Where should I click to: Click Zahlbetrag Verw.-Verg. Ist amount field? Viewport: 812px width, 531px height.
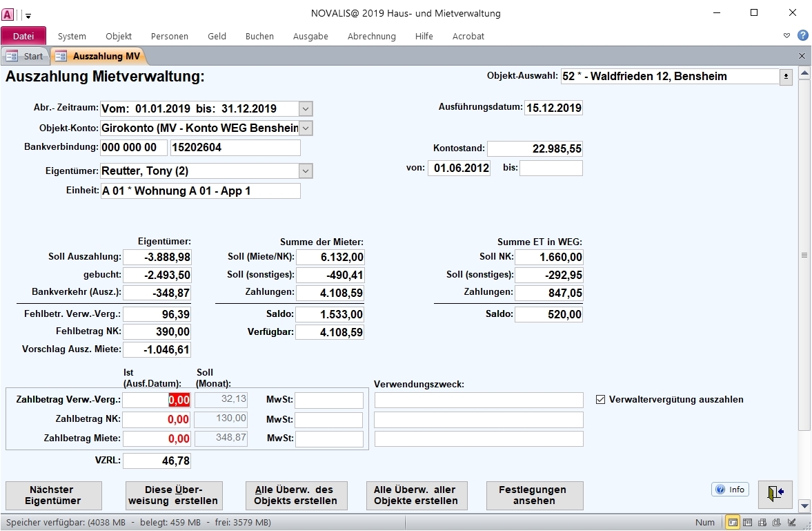click(157, 400)
